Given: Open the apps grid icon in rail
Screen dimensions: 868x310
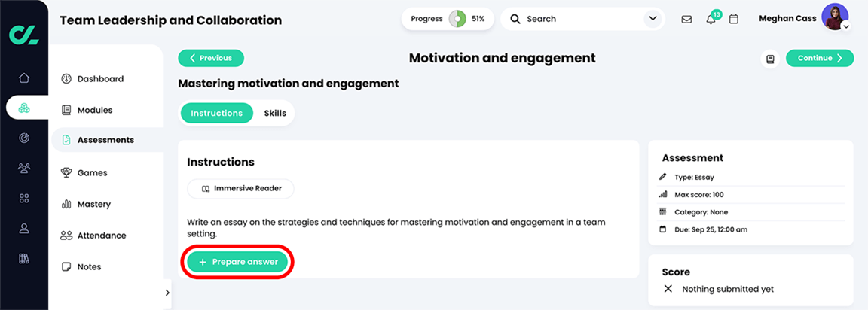Looking at the screenshot, I should coord(24,199).
